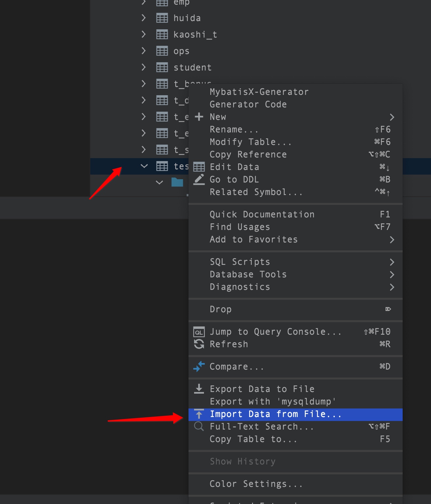Click the huida table icon

[x=162, y=18]
